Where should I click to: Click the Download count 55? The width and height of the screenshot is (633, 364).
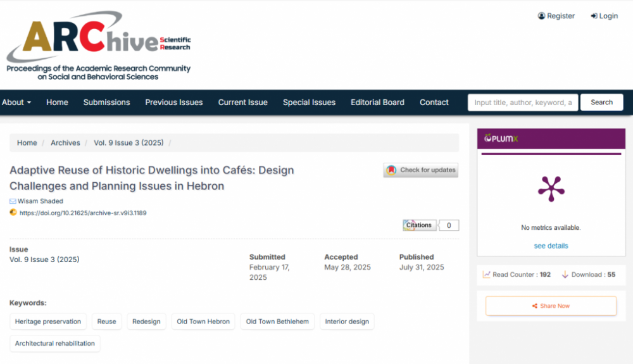611,274
